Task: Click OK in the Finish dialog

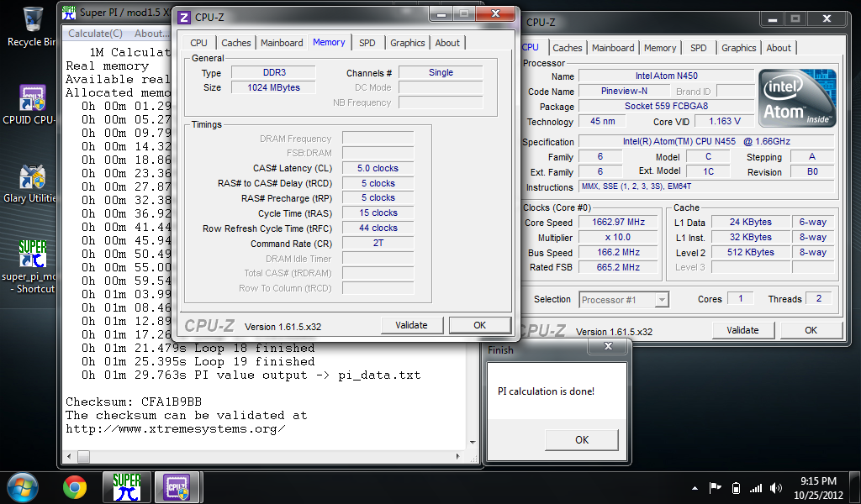Action: pos(582,440)
